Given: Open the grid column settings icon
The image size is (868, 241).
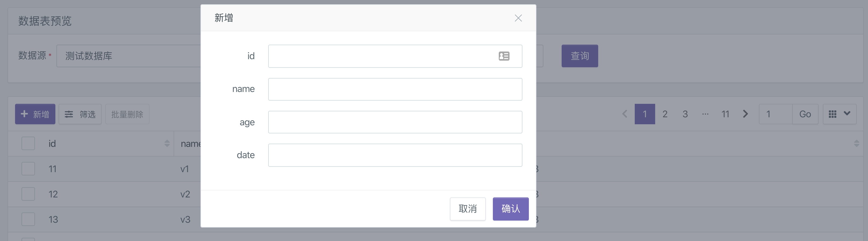Looking at the screenshot, I should coord(833,114).
